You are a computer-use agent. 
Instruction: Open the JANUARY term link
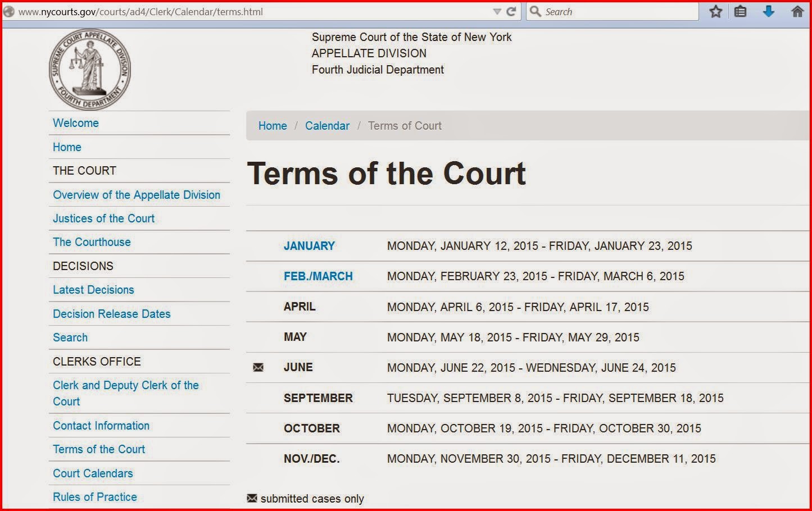pos(309,246)
